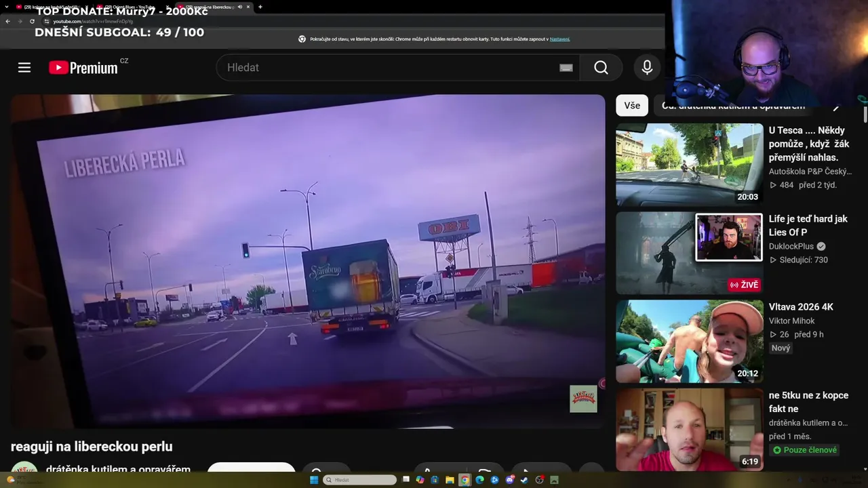
Task: Open video title Life je teď hard jak Lies Of P
Action: coord(808,226)
